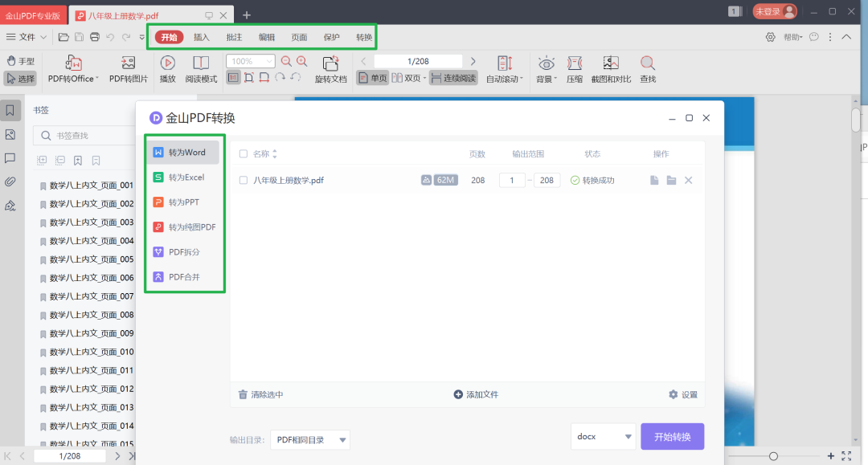Click 添加文件 to add file
The image size is (868, 465).
point(476,394)
